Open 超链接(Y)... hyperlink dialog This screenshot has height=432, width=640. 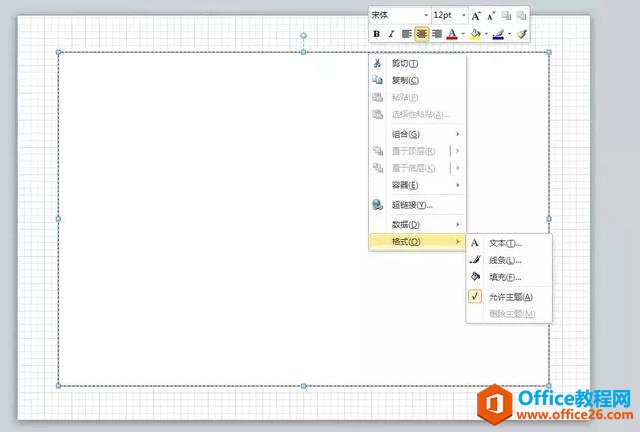coord(417,205)
